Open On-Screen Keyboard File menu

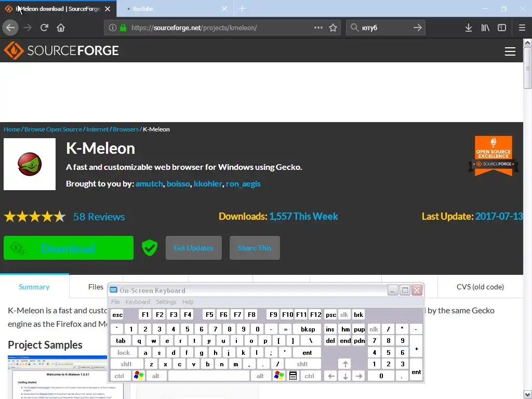point(115,302)
